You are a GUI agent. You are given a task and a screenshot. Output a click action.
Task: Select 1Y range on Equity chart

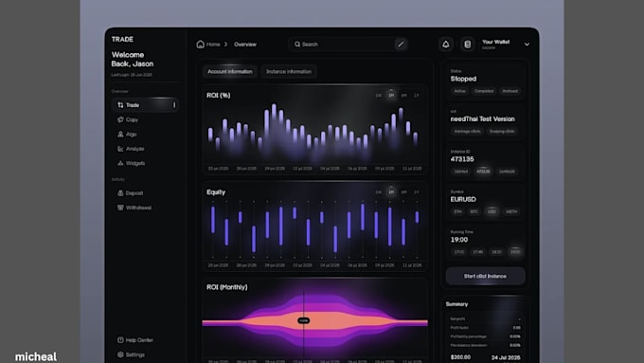pos(416,192)
